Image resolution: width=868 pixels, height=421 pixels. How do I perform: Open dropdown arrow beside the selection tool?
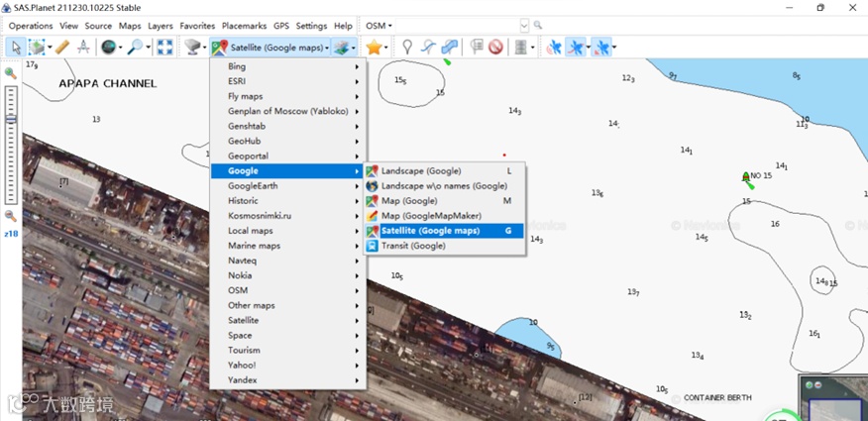[50, 48]
